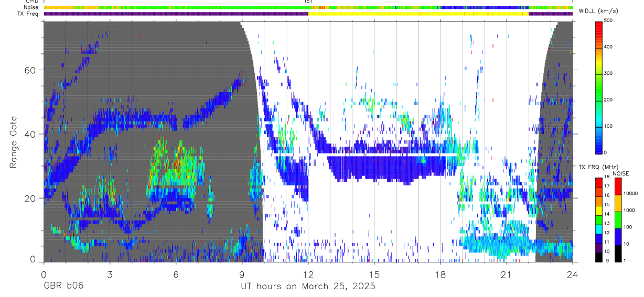Click the '151' CPID value at the top
The height and width of the screenshot is (297, 644).
tap(308, 2)
